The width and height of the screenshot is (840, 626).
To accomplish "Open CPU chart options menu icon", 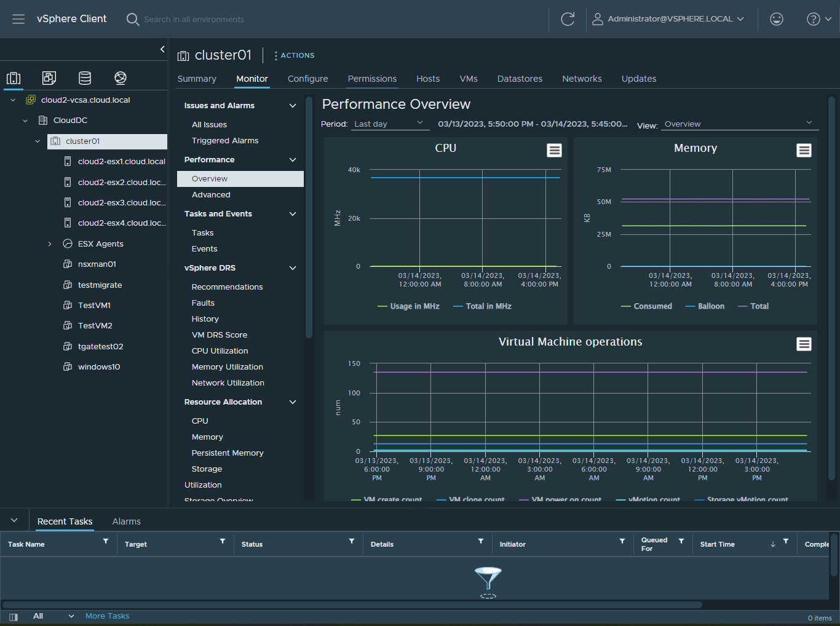I will pos(554,151).
